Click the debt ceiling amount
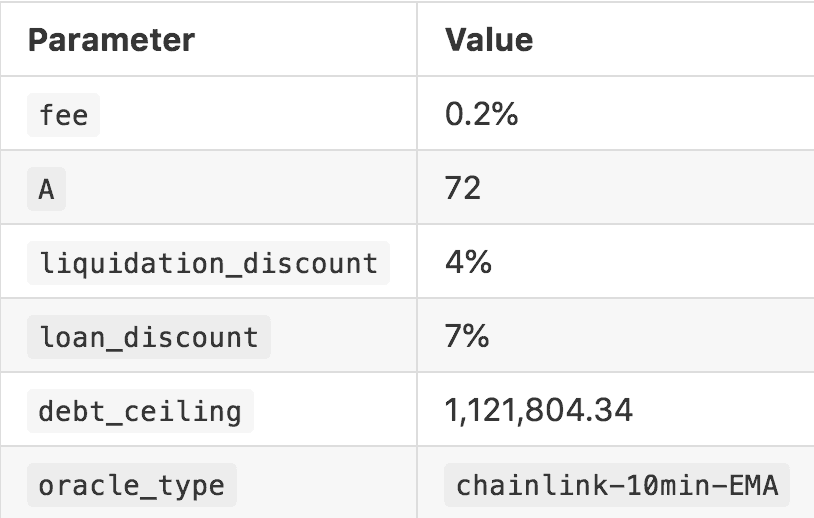Viewport: 814px width, 518px height. coord(539,411)
